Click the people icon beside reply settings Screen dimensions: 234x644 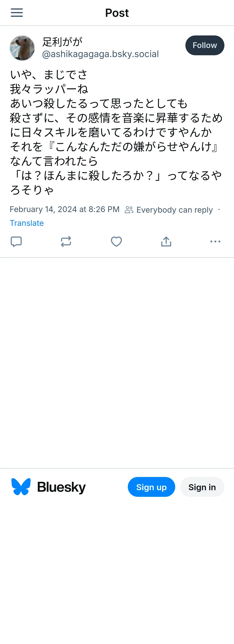tap(129, 209)
